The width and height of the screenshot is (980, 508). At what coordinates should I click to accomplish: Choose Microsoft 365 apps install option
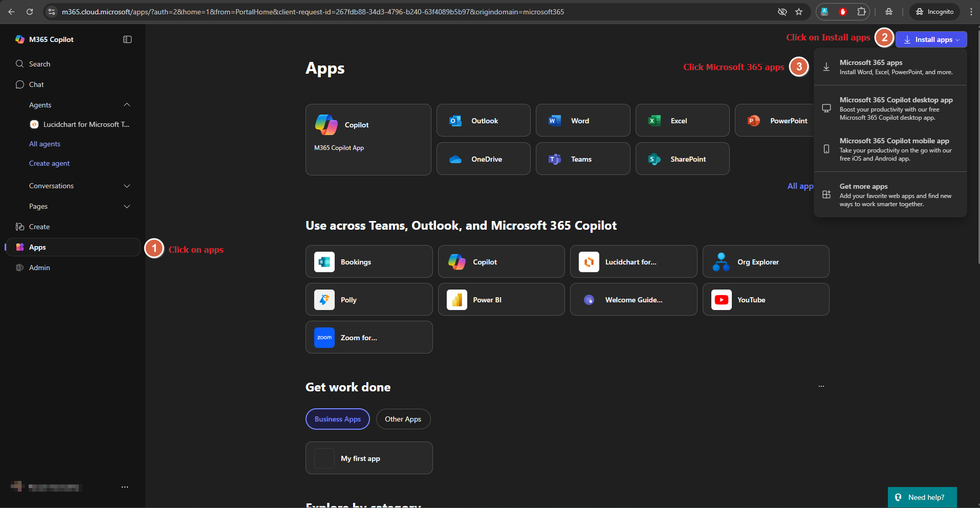pos(890,67)
